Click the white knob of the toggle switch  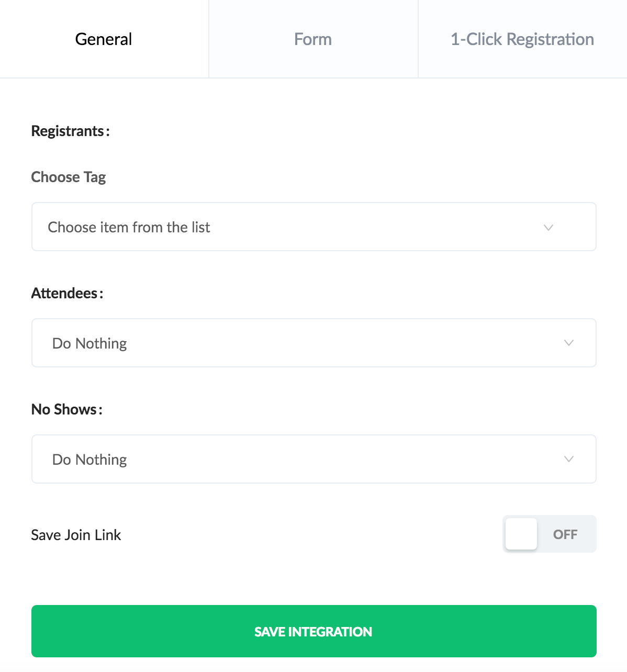click(x=521, y=534)
